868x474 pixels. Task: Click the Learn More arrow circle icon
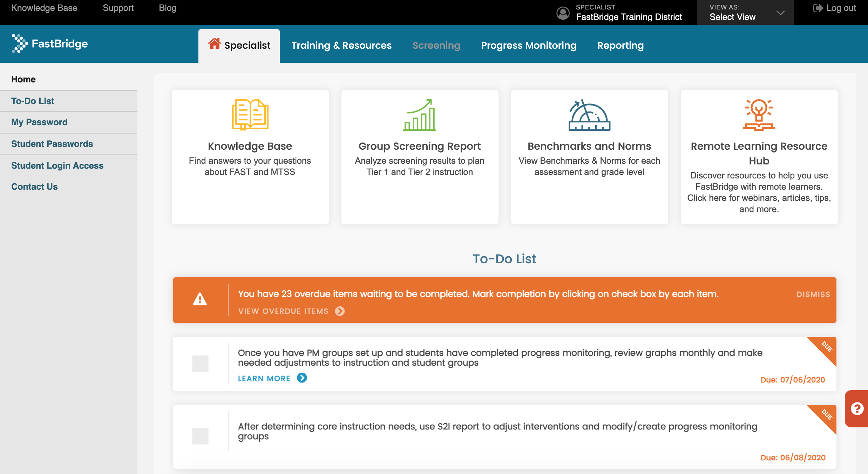[302, 378]
